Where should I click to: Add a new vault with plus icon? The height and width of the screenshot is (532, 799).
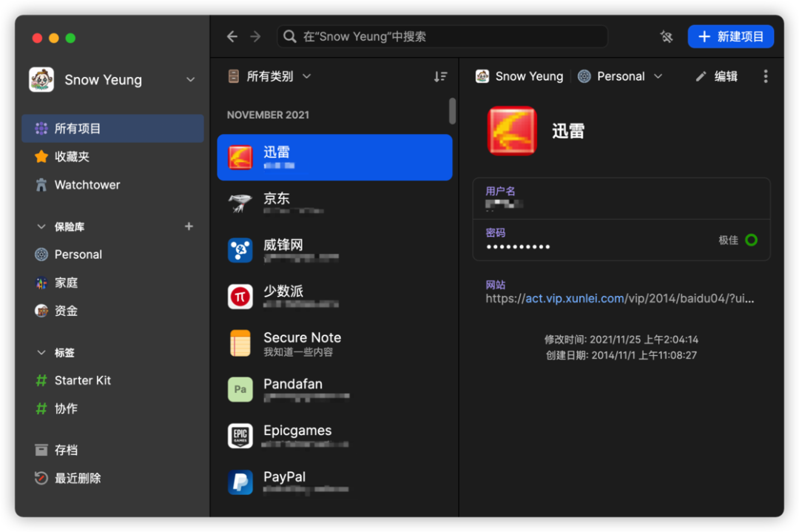(189, 226)
